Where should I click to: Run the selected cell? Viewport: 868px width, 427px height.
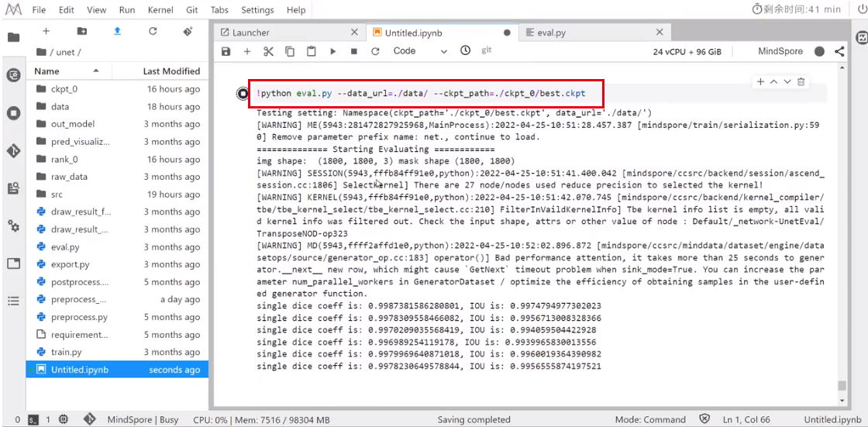coord(332,51)
